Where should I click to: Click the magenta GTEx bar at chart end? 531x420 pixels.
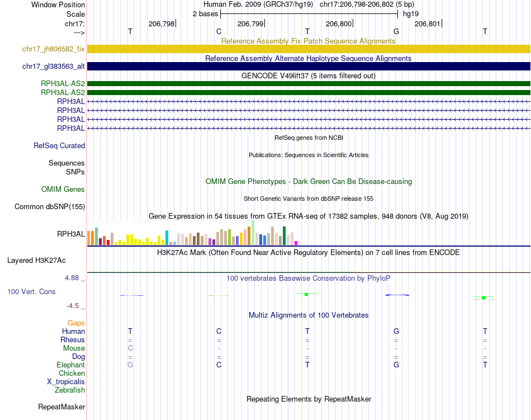[x=296, y=243]
